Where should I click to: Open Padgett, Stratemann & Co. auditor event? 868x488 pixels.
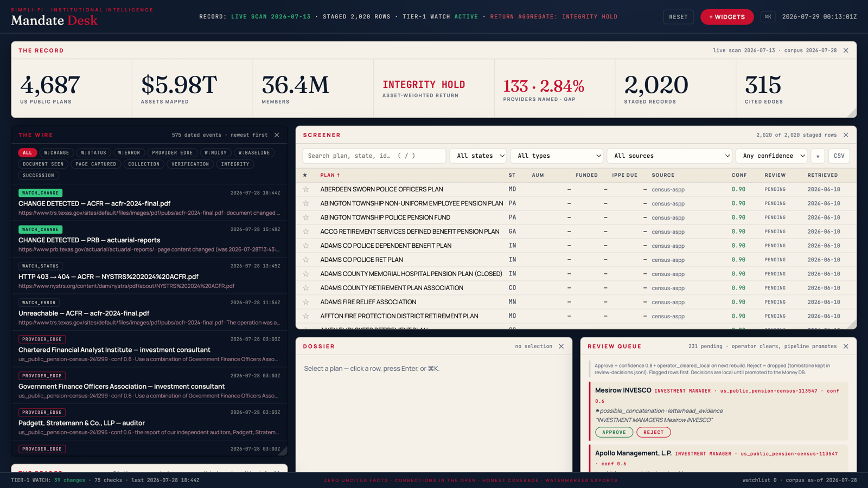pyautogui.click(x=149, y=422)
